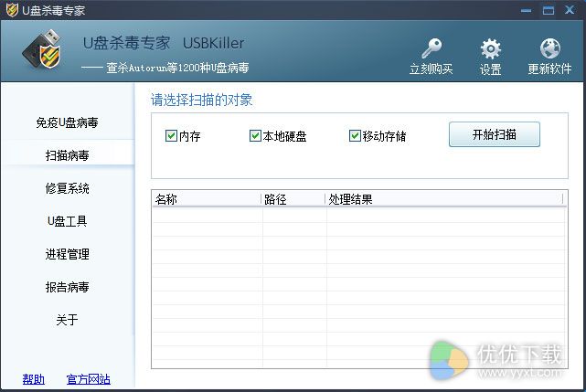Viewport: 586px width, 392px height.
Task: Minimize the U盘杀毒专家 window
Action: [527, 10]
